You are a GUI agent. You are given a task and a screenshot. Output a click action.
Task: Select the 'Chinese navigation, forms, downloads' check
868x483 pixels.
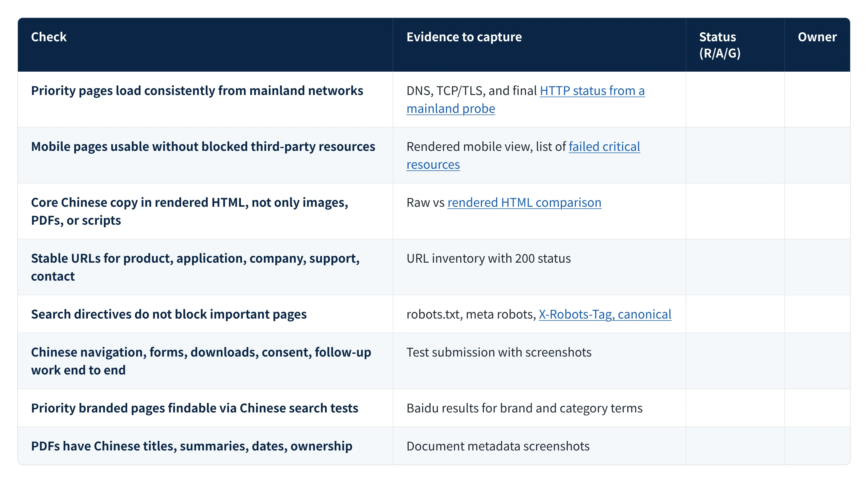[x=201, y=361]
